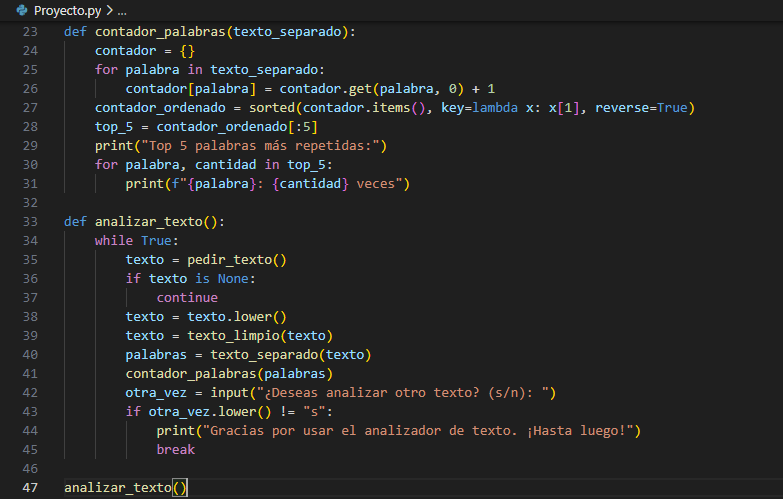Click 'while True:' statement
The width and height of the screenshot is (783, 499).
pyautogui.click(x=137, y=240)
